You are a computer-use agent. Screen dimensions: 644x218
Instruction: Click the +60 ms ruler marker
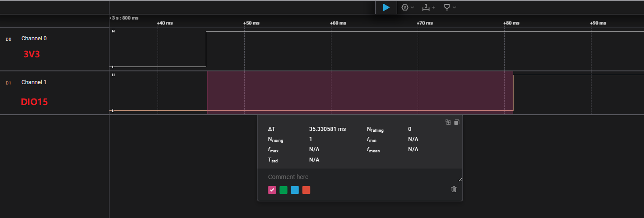[x=338, y=23]
